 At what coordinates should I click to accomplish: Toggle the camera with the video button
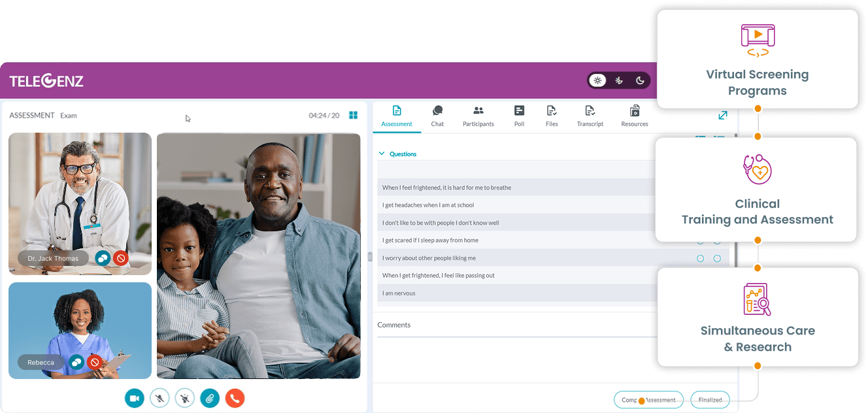coord(135,398)
